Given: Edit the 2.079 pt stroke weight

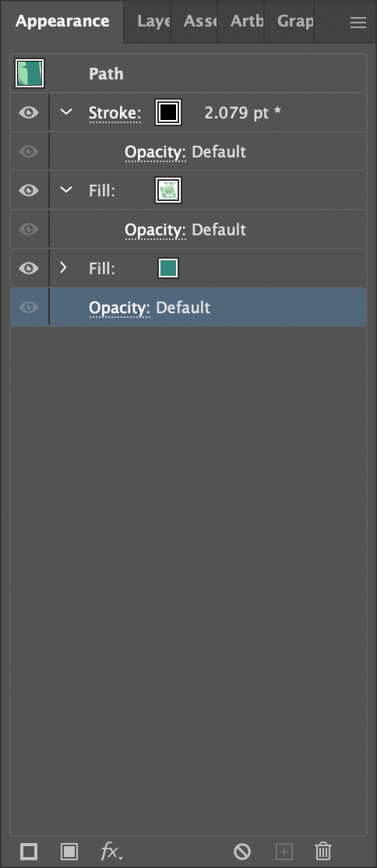Looking at the screenshot, I should point(242,113).
